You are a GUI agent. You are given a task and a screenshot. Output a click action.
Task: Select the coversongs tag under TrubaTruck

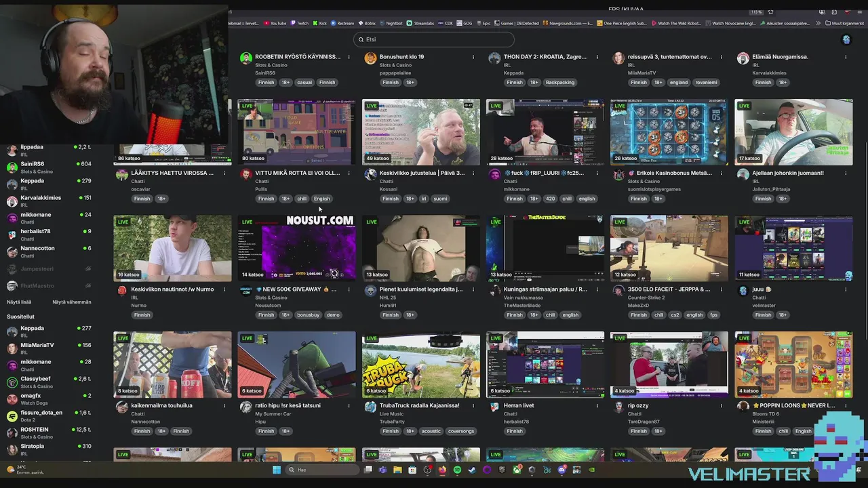click(x=461, y=431)
